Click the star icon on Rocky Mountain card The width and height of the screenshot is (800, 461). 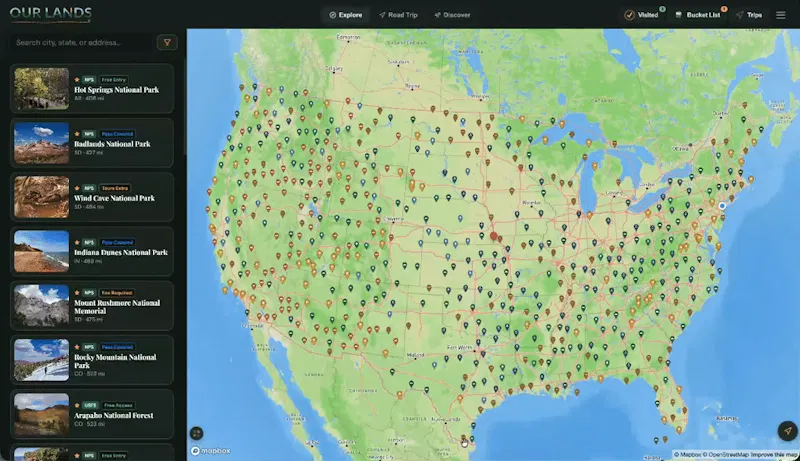pos(77,347)
